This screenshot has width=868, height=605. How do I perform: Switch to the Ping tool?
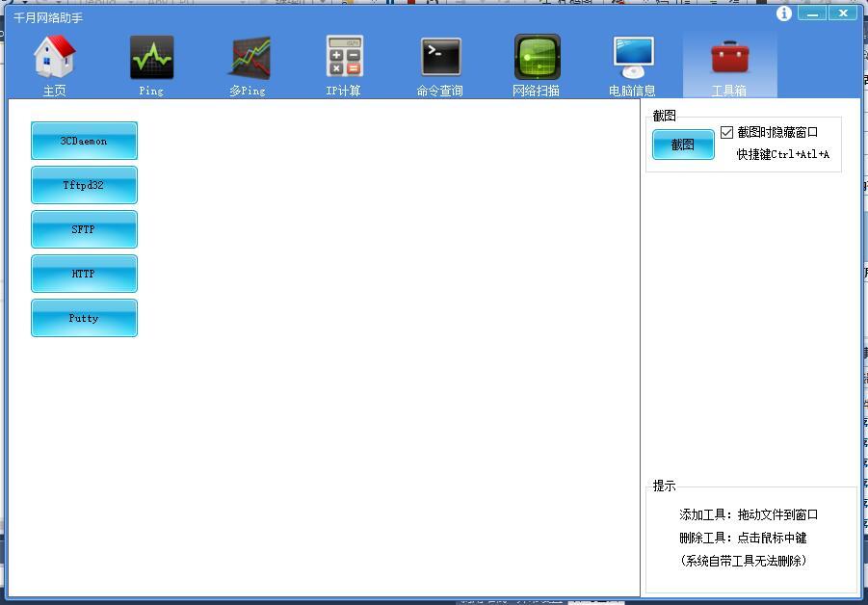click(151, 58)
